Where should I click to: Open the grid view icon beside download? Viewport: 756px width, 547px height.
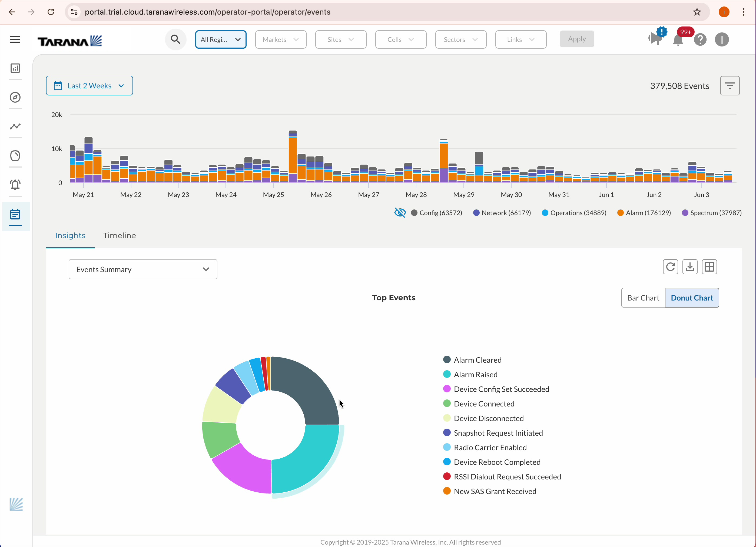coord(709,267)
